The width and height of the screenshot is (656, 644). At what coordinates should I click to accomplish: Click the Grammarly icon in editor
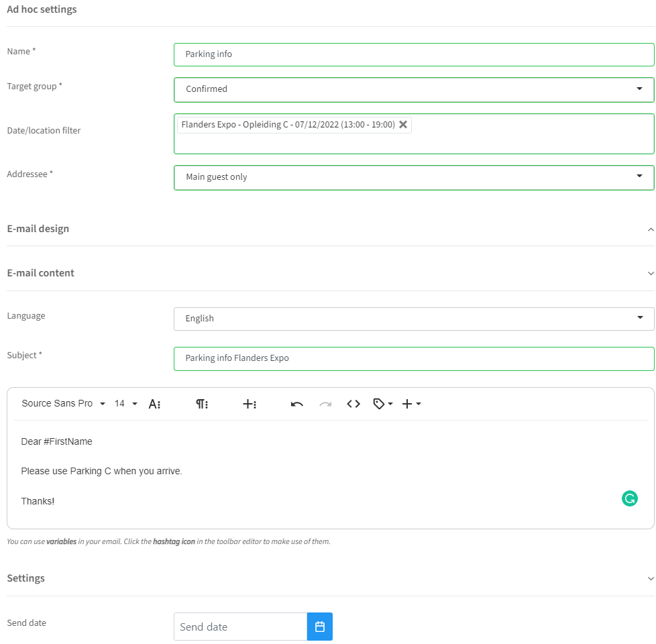tap(629, 499)
